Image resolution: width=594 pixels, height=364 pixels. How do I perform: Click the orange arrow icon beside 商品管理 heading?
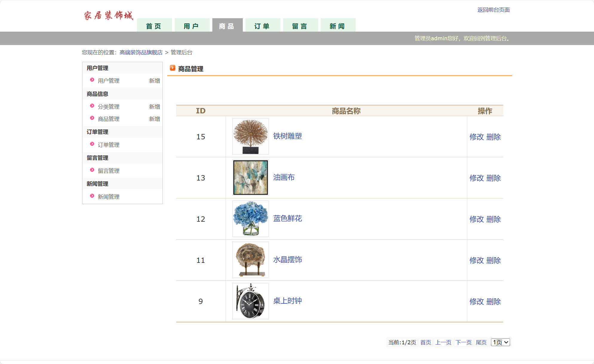tap(173, 68)
